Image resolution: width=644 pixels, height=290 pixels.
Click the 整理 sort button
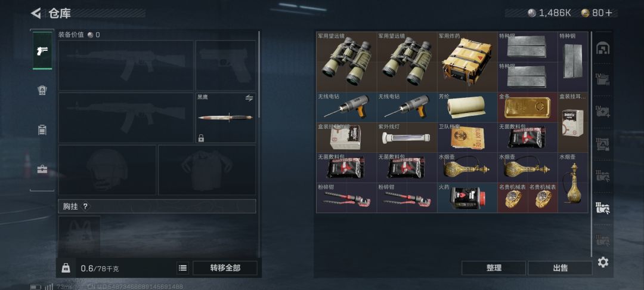point(494,268)
